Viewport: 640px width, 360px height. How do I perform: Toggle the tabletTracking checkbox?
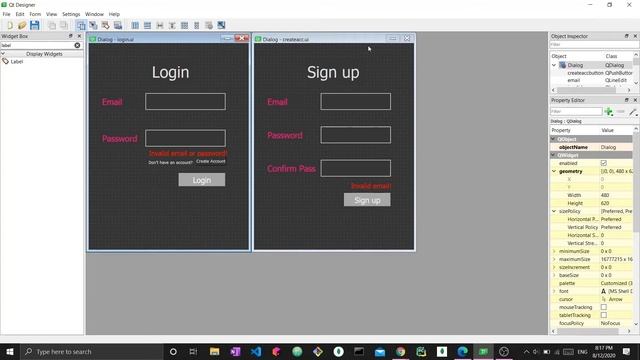pyautogui.click(x=604, y=315)
